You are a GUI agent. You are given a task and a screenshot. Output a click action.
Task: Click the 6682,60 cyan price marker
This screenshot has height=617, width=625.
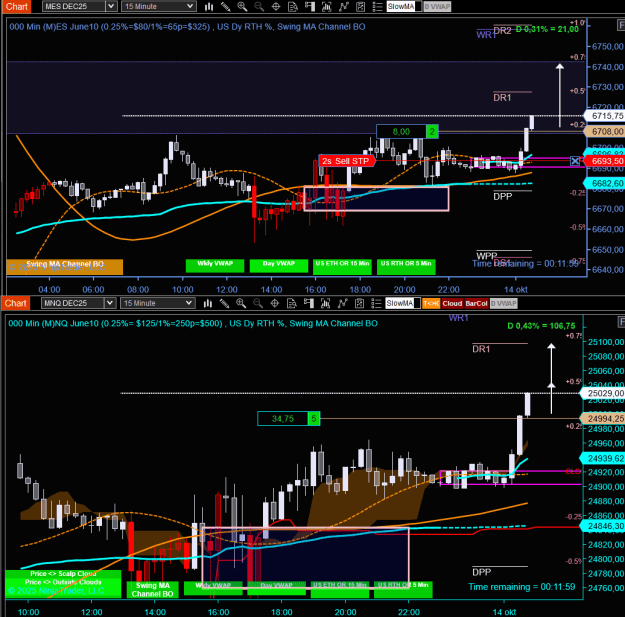tap(604, 183)
